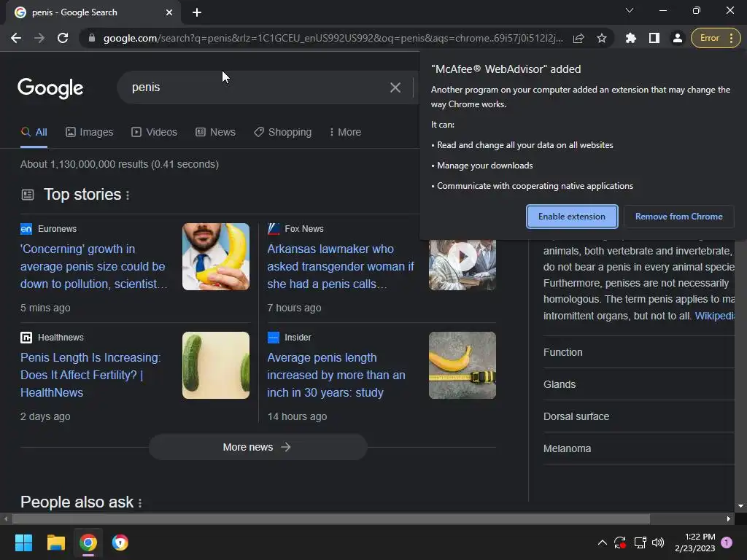Screen dimensions: 747x560
Task: Toggle the Chrome side panel
Action: point(654,38)
